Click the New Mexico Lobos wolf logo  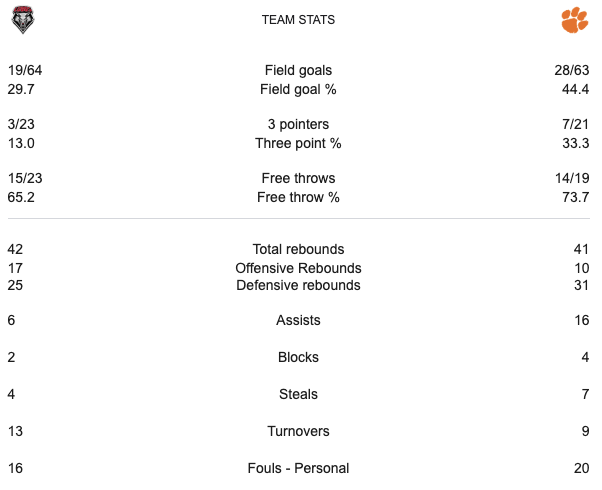pos(23,20)
